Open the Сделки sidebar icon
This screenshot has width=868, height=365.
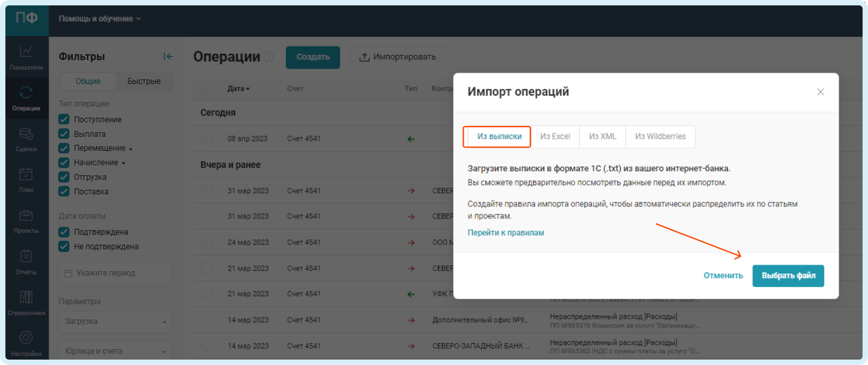coord(26,139)
